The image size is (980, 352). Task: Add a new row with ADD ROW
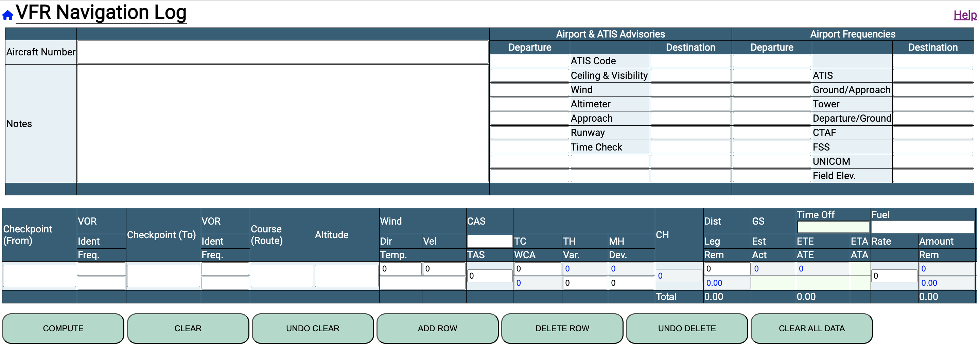pos(437,328)
